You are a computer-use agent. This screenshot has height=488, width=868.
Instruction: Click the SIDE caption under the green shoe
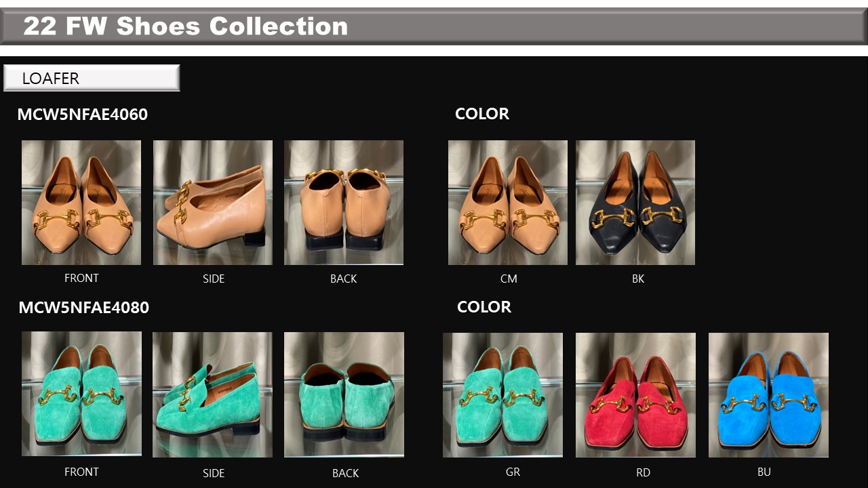[214, 473]
